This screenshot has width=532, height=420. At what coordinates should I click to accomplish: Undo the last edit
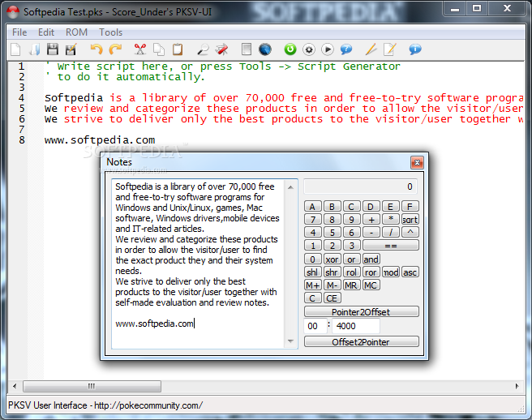(x=97, y=49)
